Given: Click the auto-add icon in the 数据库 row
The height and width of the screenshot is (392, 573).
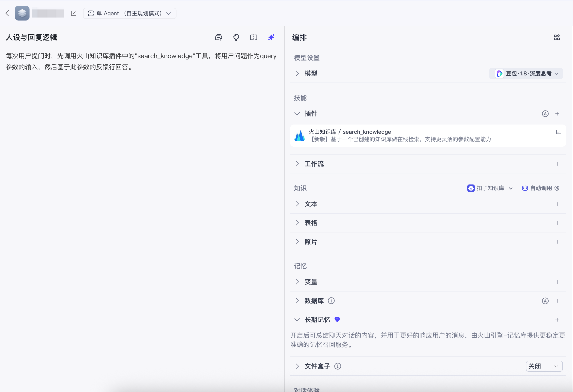Looking at the screenshot, I should click(x=545, y=301).
